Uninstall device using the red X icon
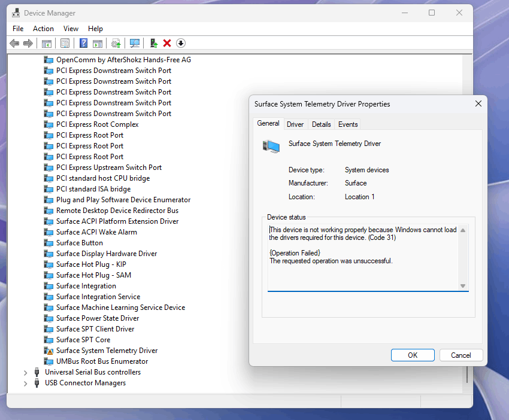Viewport: 509px width, 420px height. click(x=167, y=43)
